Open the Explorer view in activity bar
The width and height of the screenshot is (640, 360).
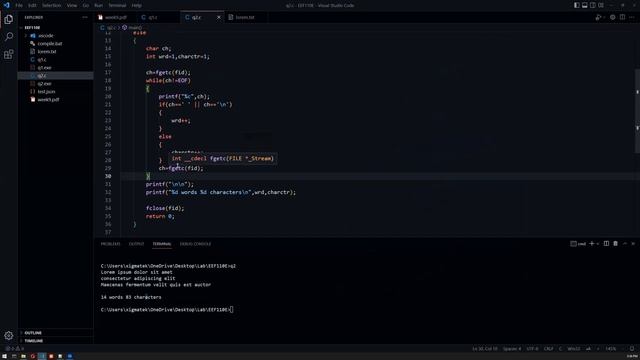tap(9, 20)
